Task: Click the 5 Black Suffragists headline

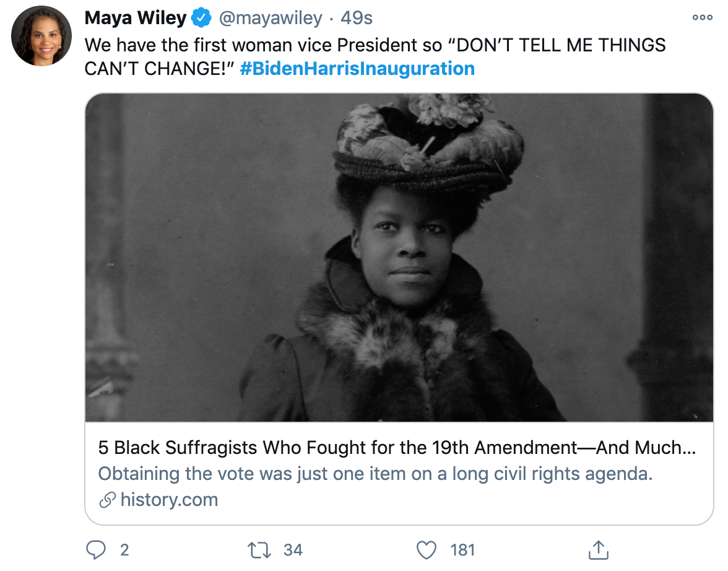Action: tap(397, 448)
